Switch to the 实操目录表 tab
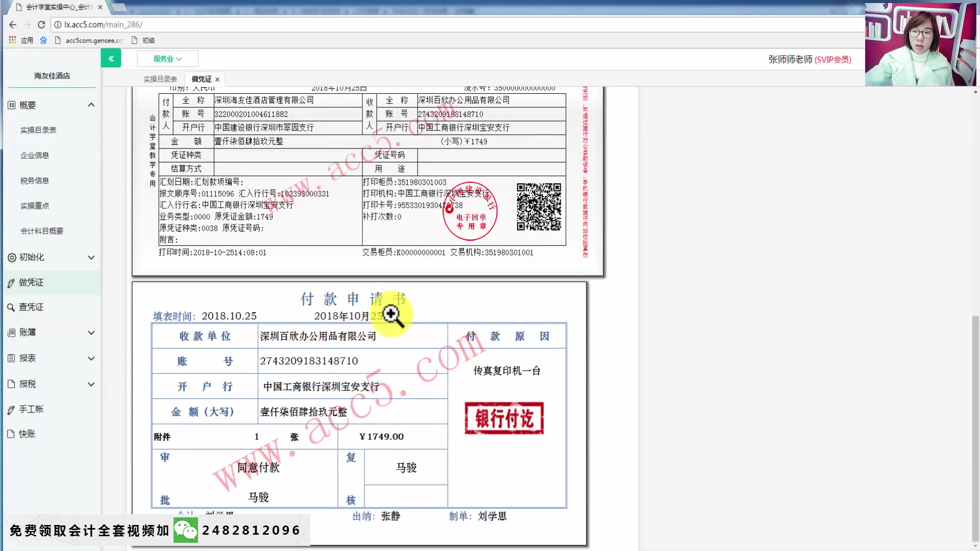This screenshot has height=551, width=980. pyautogui.click(x=160, y=79)
